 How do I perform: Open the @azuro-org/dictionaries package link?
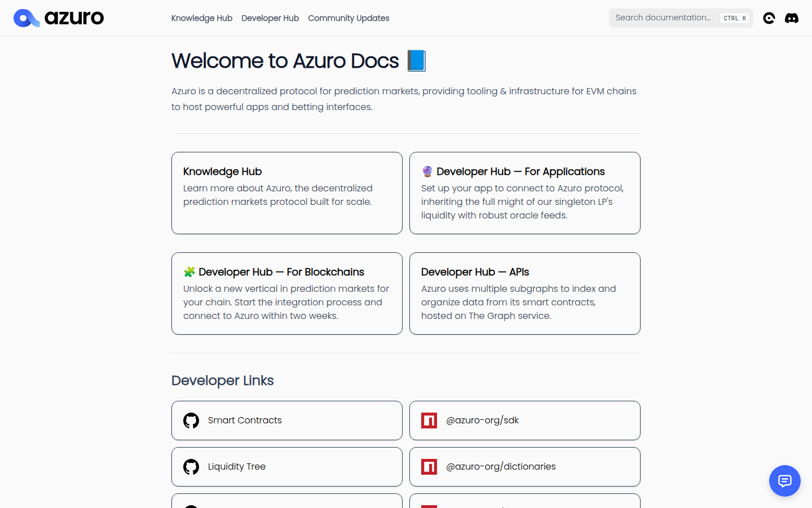pyautogui.click(x=525, y=467)
